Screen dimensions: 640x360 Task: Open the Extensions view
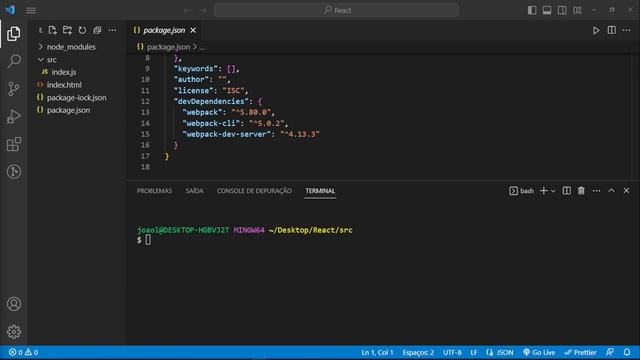click(x=13, y=144)
